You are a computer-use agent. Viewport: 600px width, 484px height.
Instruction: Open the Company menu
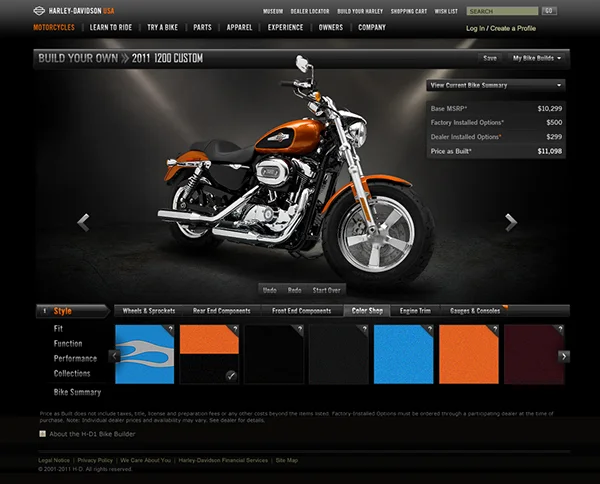point(372,27)
